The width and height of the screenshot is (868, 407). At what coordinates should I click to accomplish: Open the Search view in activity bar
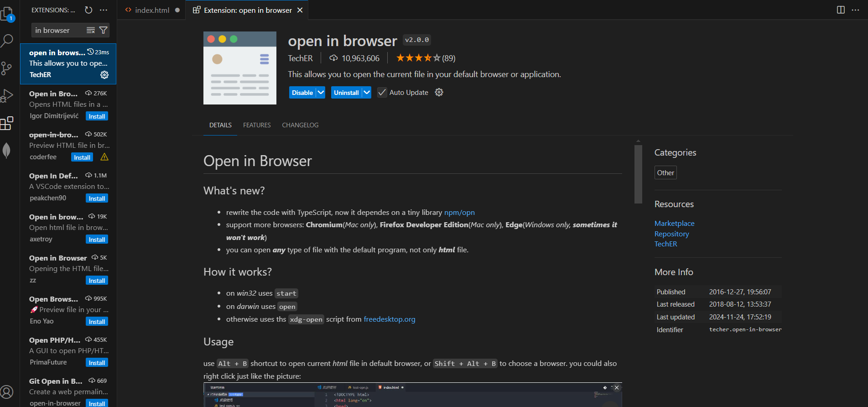tap(7, 41)
